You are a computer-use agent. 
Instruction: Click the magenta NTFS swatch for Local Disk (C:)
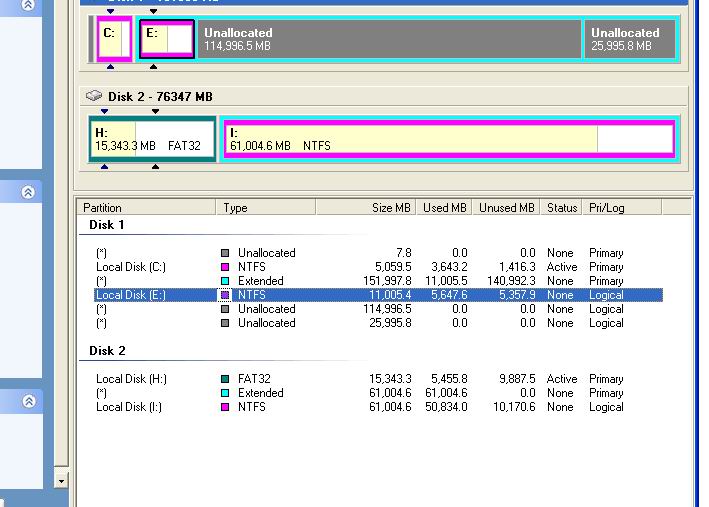(x=225, y=267)
